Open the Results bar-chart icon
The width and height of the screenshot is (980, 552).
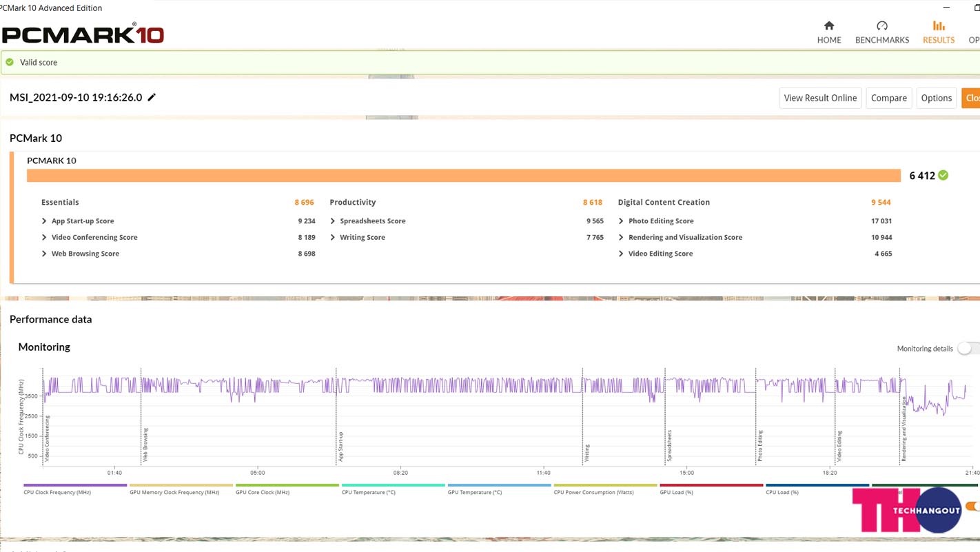point(939,25)
